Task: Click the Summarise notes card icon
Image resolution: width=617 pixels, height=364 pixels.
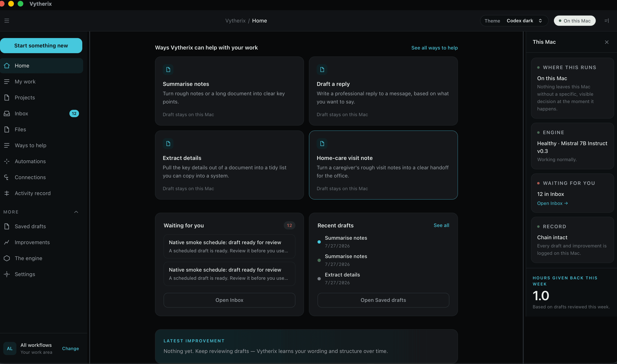Action: pos(168,70)
